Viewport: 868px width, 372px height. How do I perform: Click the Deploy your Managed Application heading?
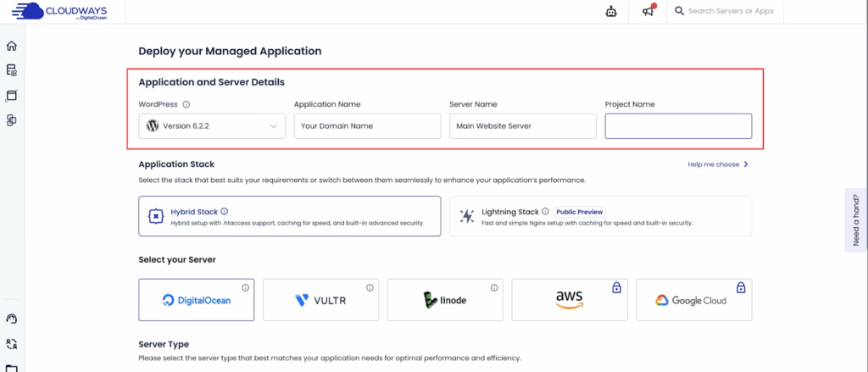[x=230, y=52]
